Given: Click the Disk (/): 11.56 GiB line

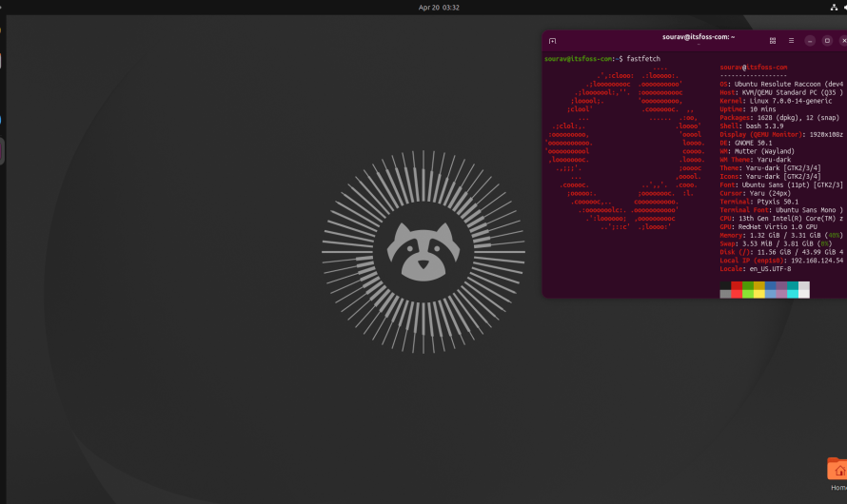Looking at the screenshot, I should click(781, 252).
